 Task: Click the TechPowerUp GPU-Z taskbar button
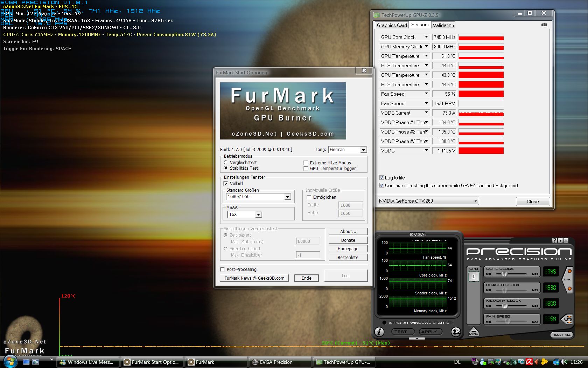344,362
